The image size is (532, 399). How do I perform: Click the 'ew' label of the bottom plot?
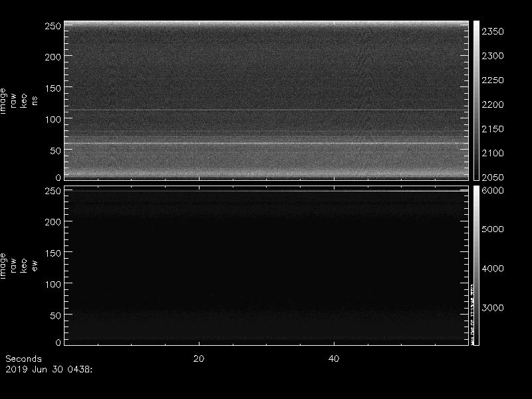tap(35, 265)
